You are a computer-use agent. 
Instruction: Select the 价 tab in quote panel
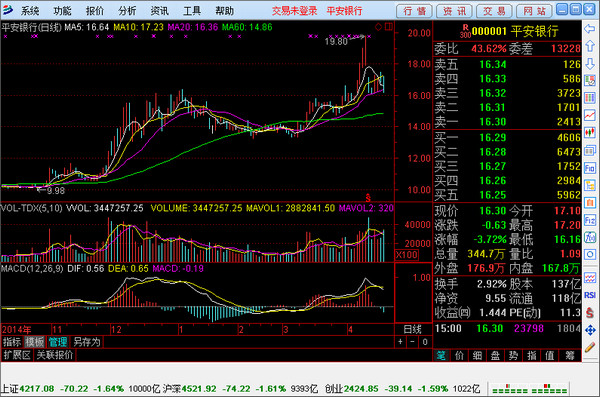(459, 356)
